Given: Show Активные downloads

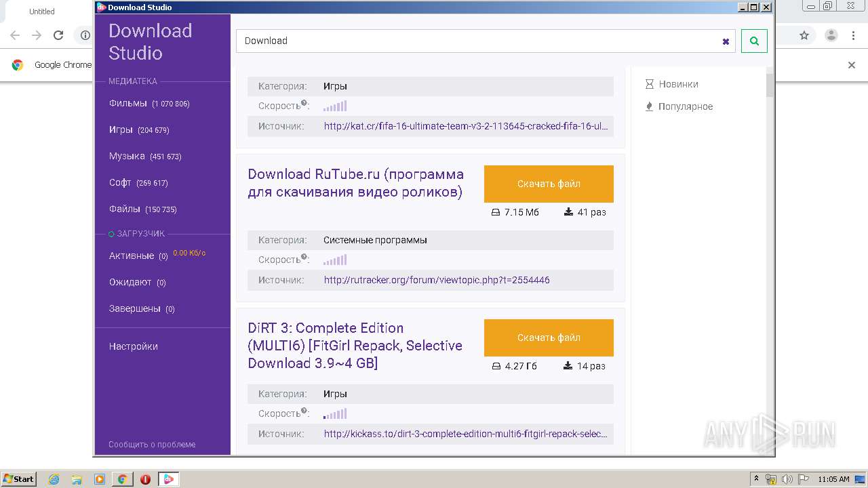Looking at the screenshot, I should click(138, 256).
